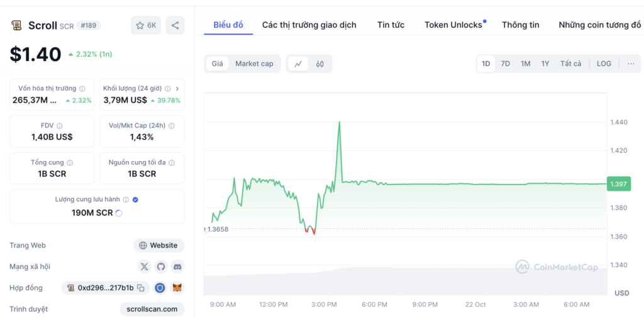Select the 7D time range
The height and width of the screenshot is (318, 644).
point(505,64)
